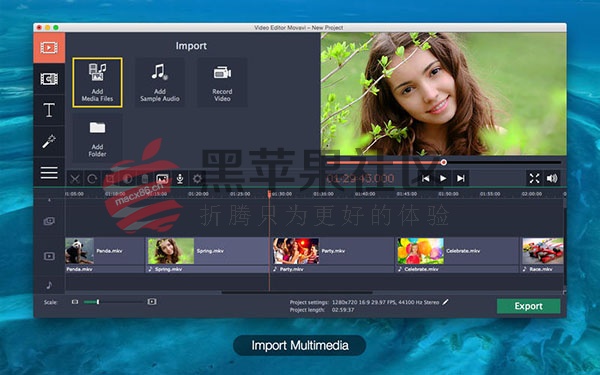Play the video preview
The height and width of the screenshot is (375, 600).
[x=443, y=178]
